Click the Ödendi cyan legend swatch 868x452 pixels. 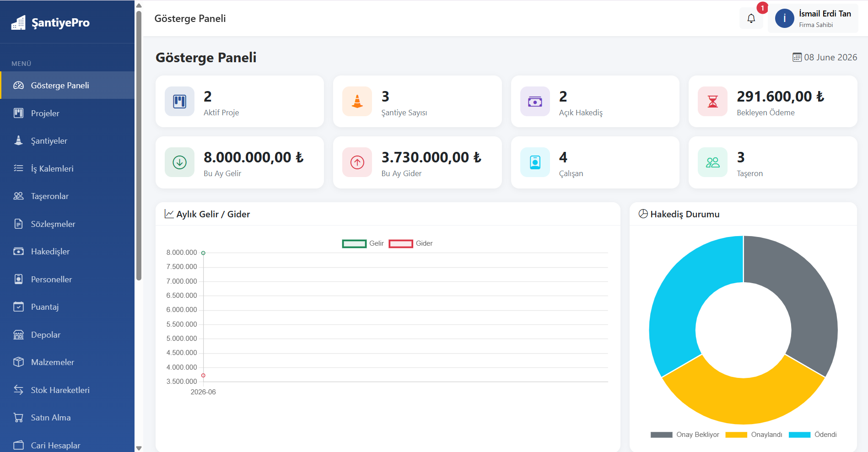799,435
